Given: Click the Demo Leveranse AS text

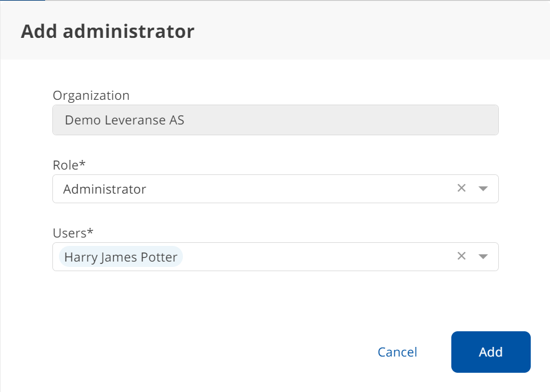Looking at the screenshot, I should 125,120.
